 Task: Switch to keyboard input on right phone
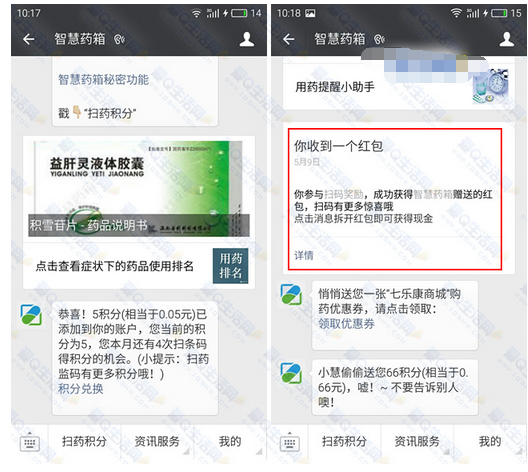[290, 442]
